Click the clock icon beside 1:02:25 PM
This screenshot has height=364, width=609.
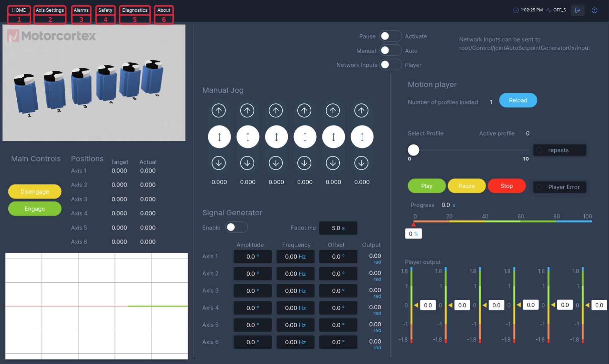tap(516, 10)
